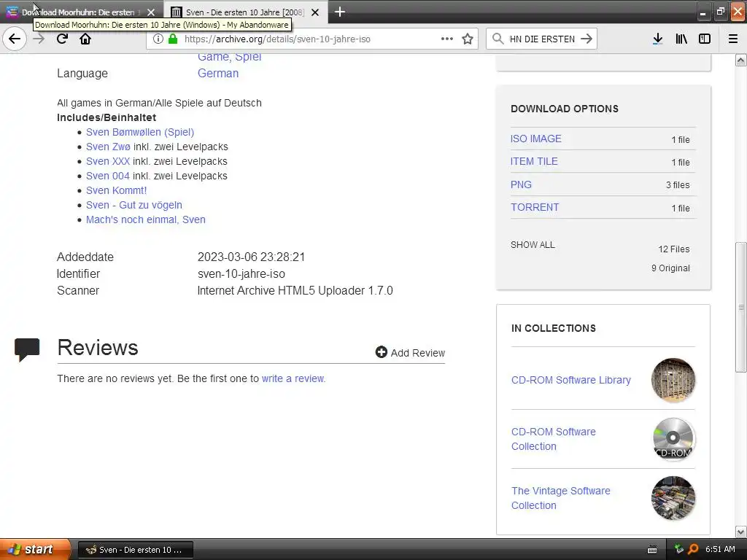The width and height of the screenshot is (747, 560).
Task: Toggle the sidebar view icon
Action: [x=705, y=39]
